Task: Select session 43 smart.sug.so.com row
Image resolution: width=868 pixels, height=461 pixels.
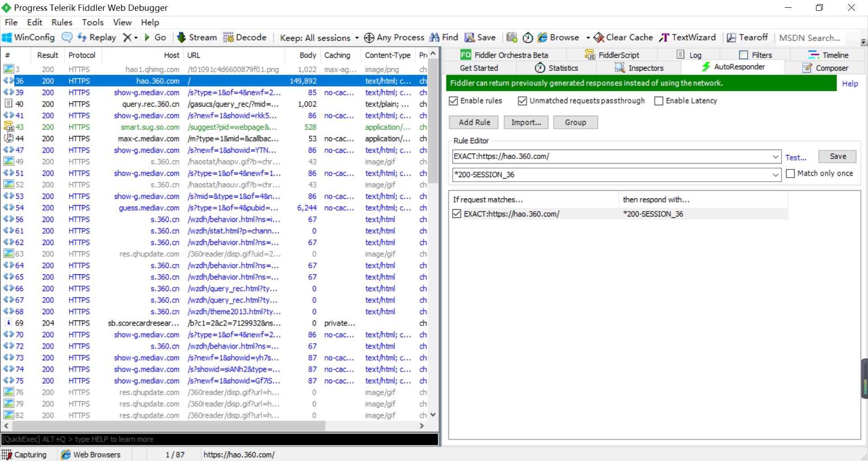Action: pos(215,127)
